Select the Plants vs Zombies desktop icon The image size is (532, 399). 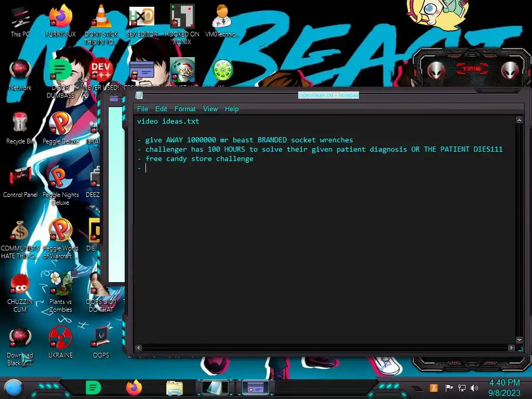point(60,292)
